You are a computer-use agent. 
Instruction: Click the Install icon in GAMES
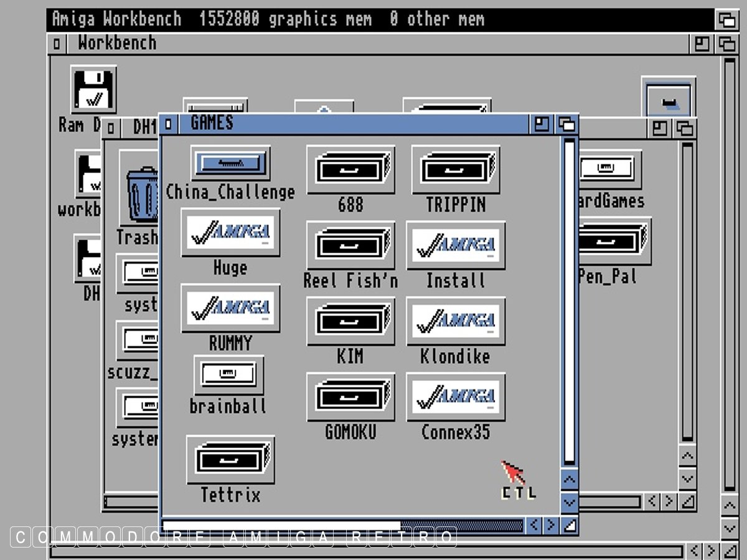pos(456,245)
